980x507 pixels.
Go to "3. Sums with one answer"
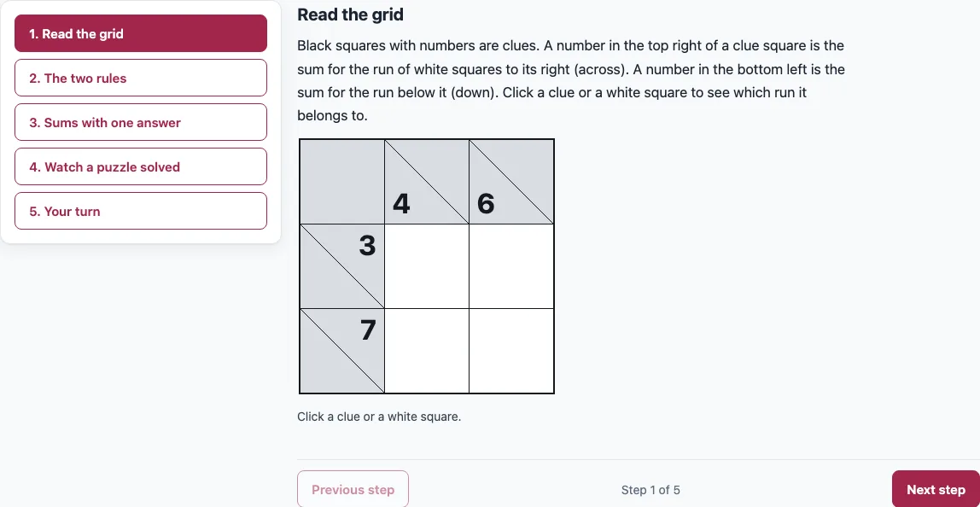tap(141, 123)
